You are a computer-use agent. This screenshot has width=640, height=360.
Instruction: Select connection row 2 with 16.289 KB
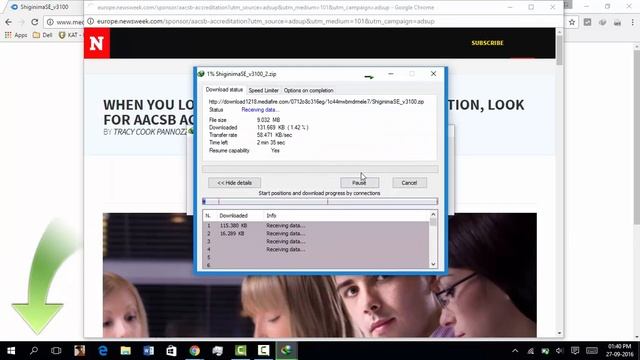(316, 233)
